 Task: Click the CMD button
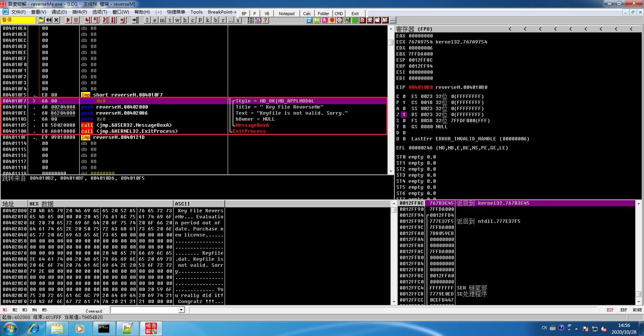pyautogui.click(x=339, y=14)
